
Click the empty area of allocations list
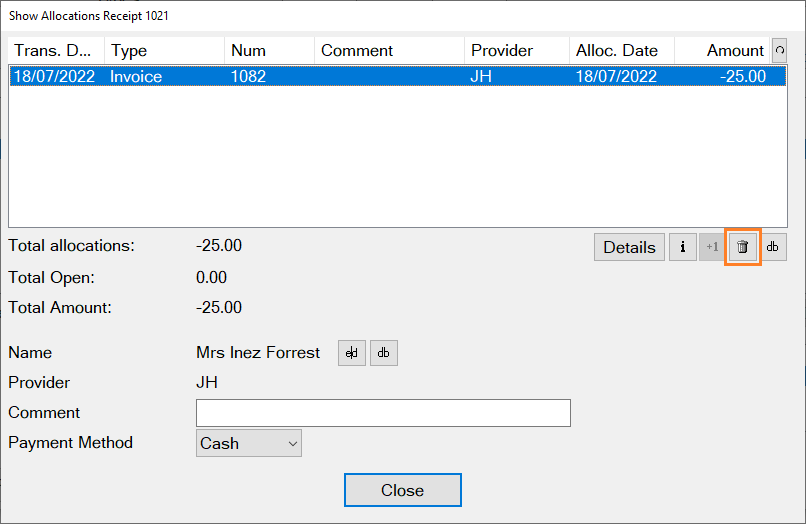[390, 160]
